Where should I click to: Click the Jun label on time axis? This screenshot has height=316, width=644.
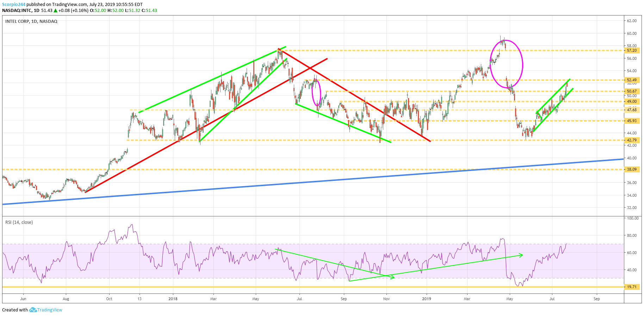coord(23,299)
